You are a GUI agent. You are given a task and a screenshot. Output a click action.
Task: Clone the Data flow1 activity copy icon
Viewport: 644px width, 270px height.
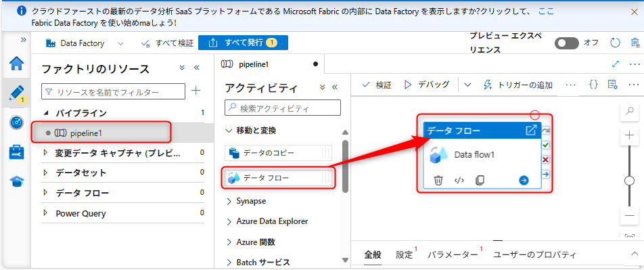click(x=480, y=180)
